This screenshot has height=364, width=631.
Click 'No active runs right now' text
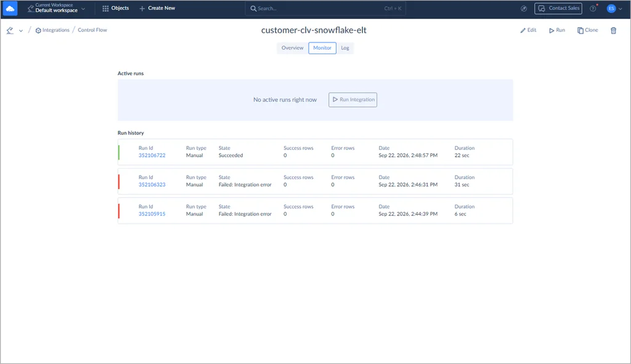285,100
